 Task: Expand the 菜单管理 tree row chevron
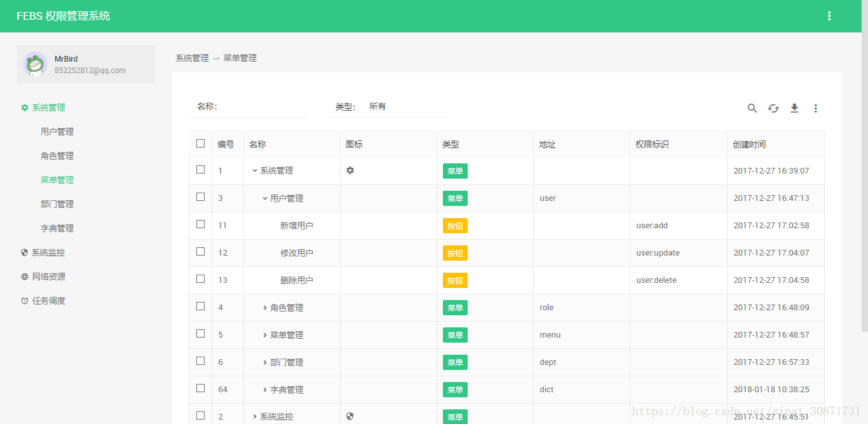coord(265,335)
